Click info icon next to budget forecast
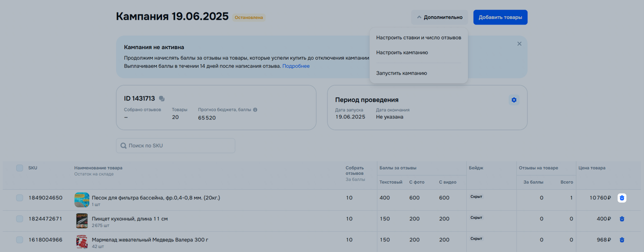Image resolution: width=644 pixels, height=252 pixels. (x=255, y=110)
